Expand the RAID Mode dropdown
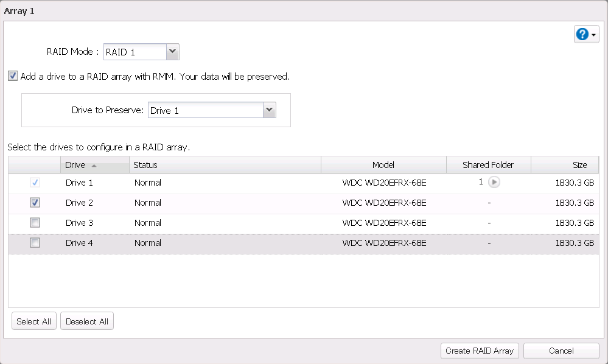Screen dimensions: 608x364 172,52
